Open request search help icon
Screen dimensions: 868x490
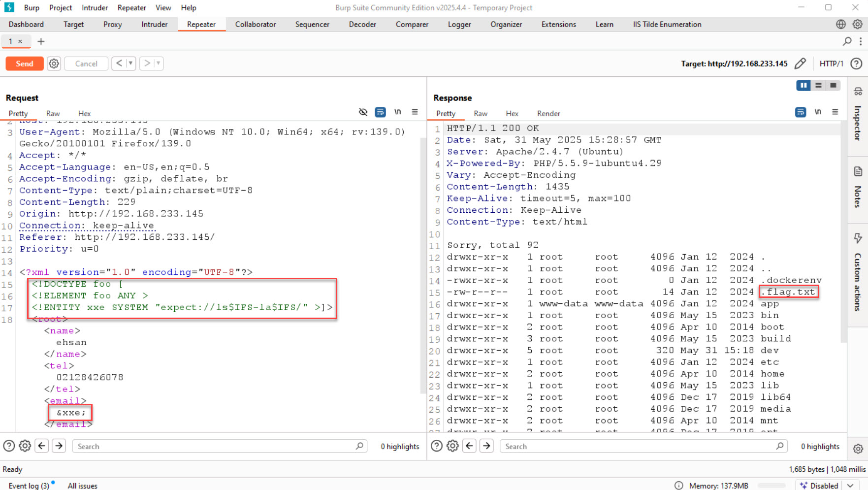tap(9, 446)
